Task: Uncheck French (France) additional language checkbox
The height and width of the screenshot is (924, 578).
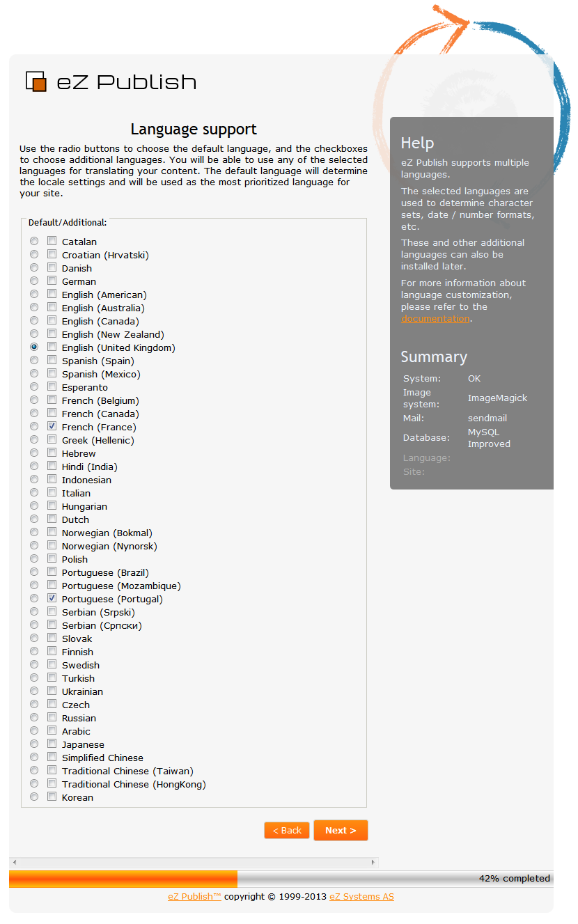Action: (x=52, y=426)
